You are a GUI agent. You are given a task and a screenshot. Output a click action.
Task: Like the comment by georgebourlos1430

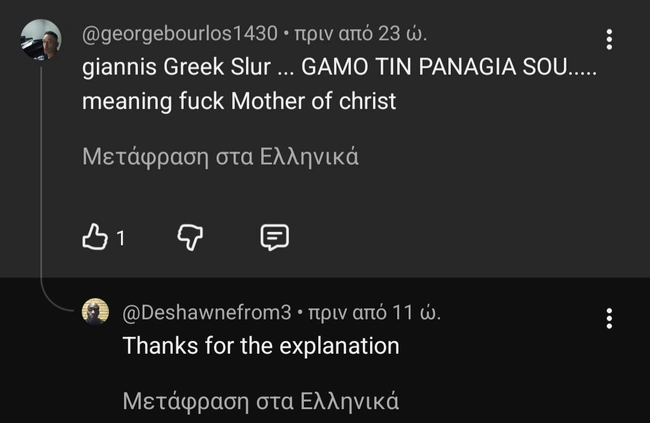[x=94, y=237]
